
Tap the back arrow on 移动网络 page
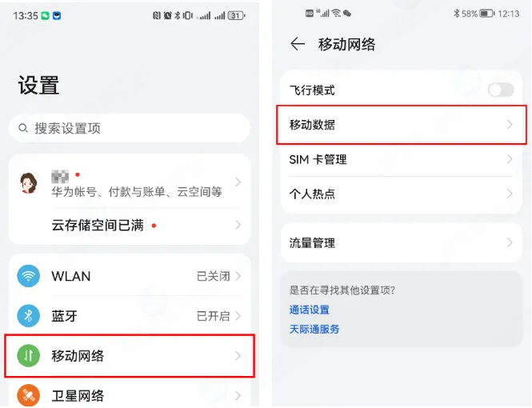click(298, 45)
